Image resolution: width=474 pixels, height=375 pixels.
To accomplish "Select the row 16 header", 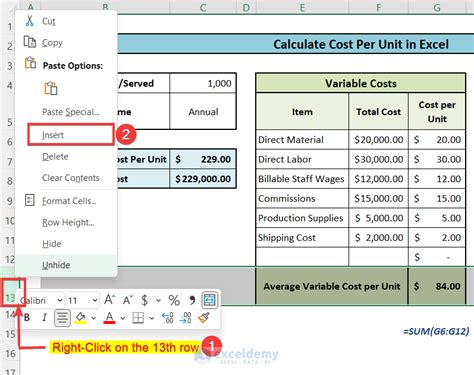I will [10, 353].
